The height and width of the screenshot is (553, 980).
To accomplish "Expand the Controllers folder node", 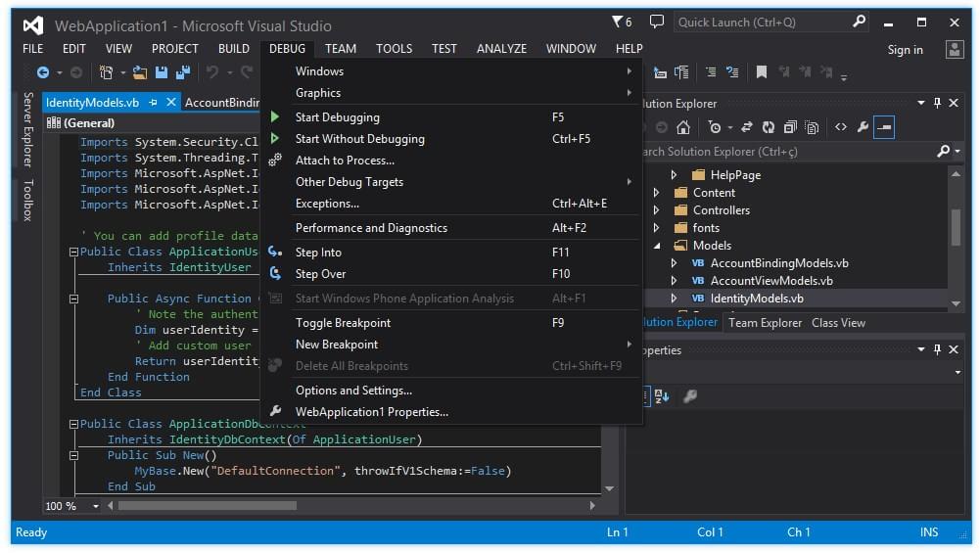I will pyautogui.click(x=656, y=210).
